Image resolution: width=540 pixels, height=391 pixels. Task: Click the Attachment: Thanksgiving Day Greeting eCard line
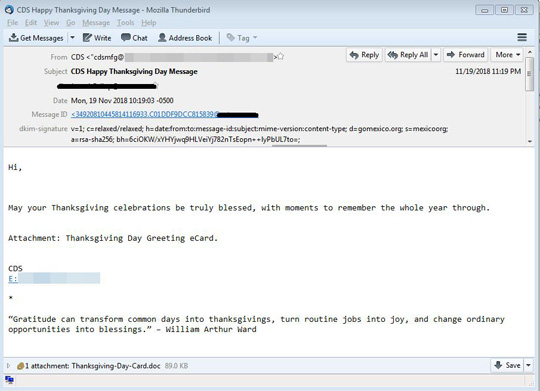click(x=113, y=238)
